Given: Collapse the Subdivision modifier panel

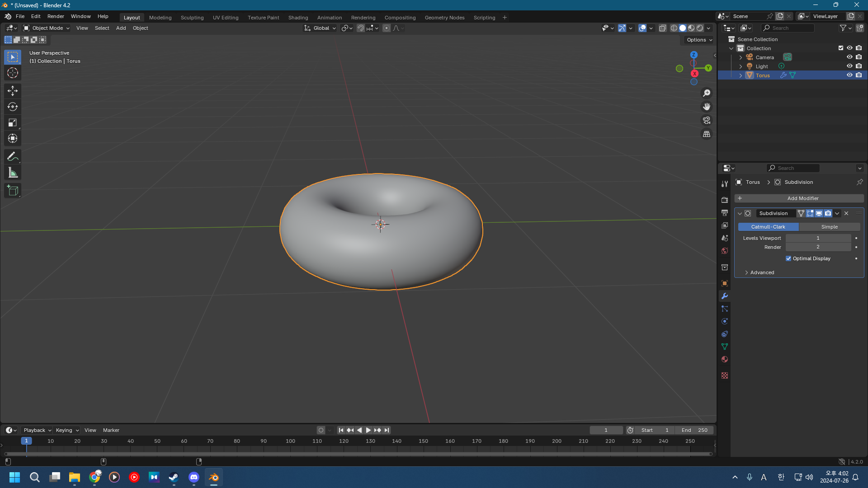Looking at the screenshot, I should pos(740,213).
